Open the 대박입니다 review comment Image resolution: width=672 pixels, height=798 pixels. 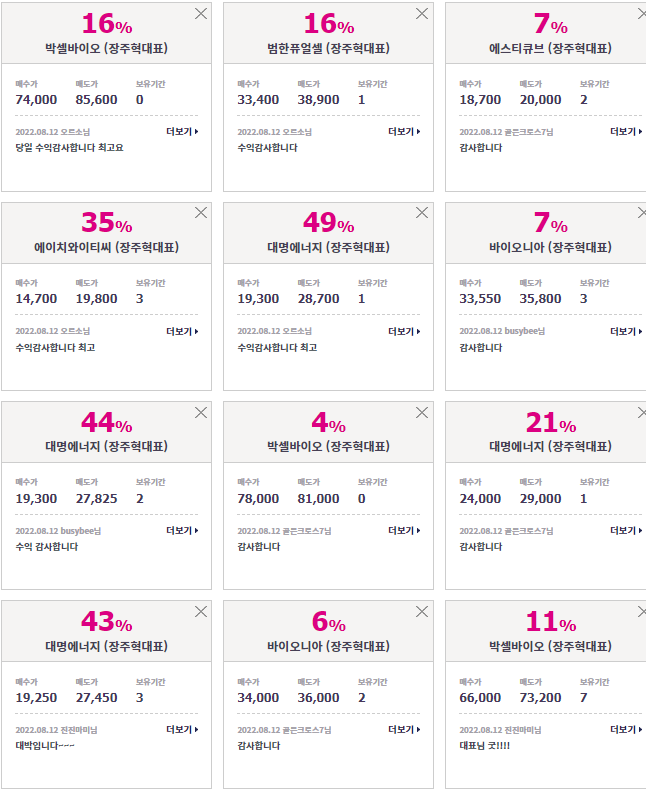point(45,746)
